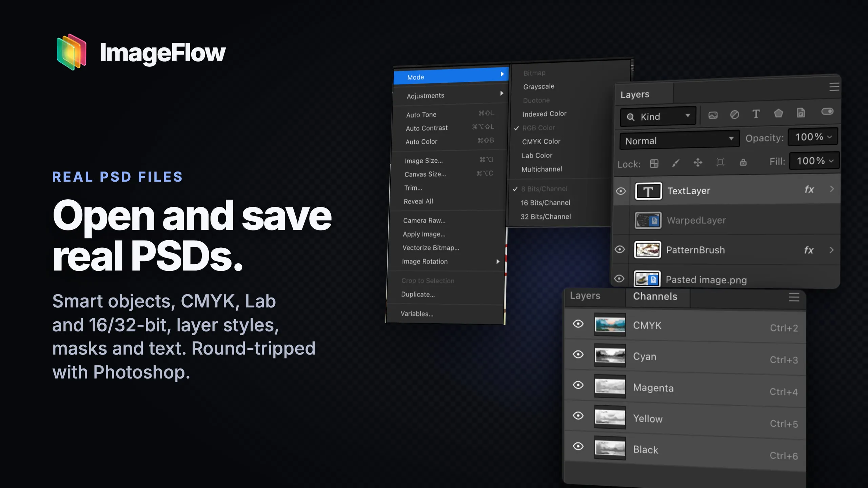Open Layers panel hamburger menu
The width and height of the screenshot is (868, 488).
tap(834, 87)
